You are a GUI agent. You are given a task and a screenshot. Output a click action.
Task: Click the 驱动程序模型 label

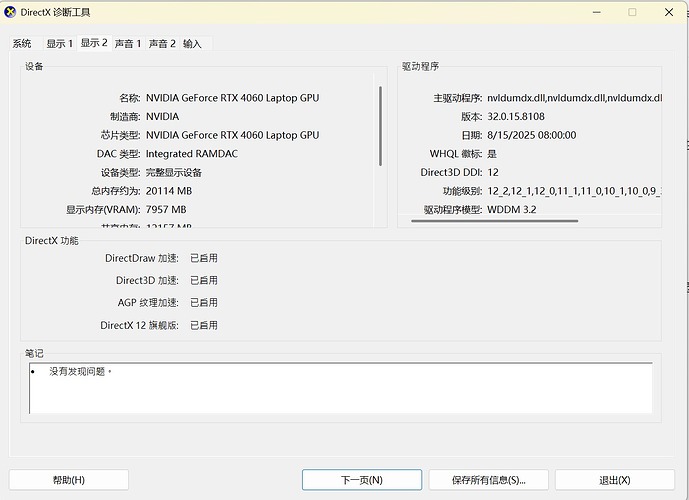[453, 210]
